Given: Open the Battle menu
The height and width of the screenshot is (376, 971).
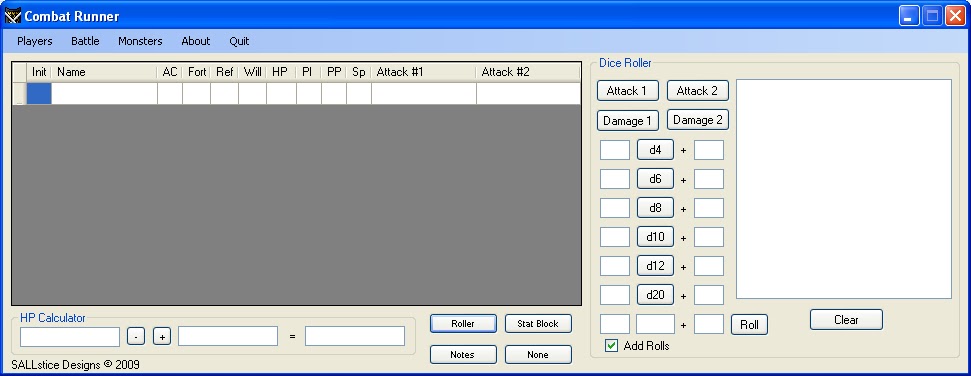Looking at the screenshot, I should [85, 42].
